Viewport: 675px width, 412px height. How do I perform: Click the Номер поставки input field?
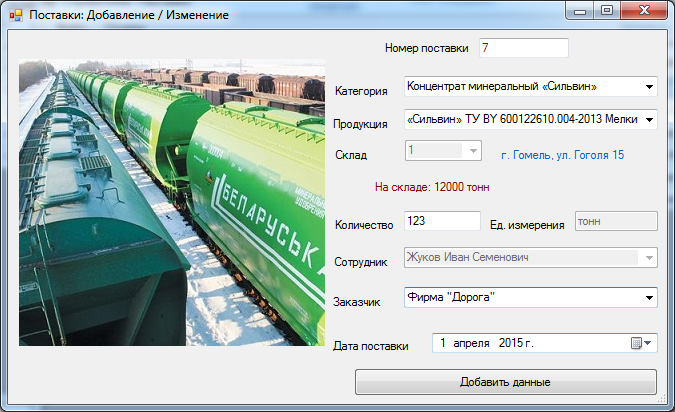[x=524, y=48]
